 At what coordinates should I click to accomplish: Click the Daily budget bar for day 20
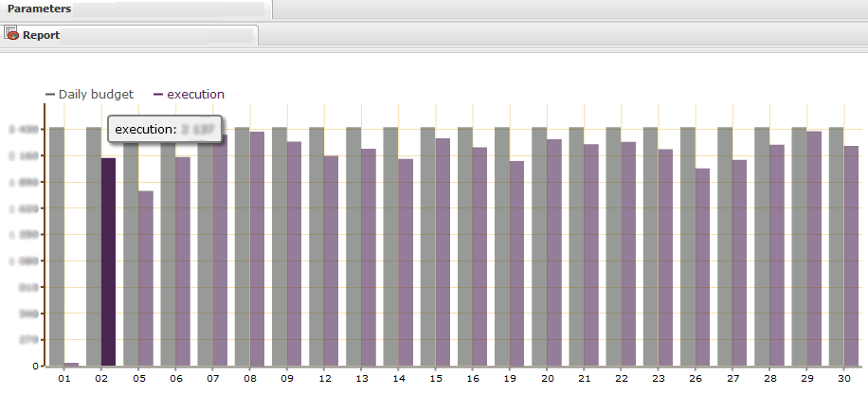(x=539, y=246)
